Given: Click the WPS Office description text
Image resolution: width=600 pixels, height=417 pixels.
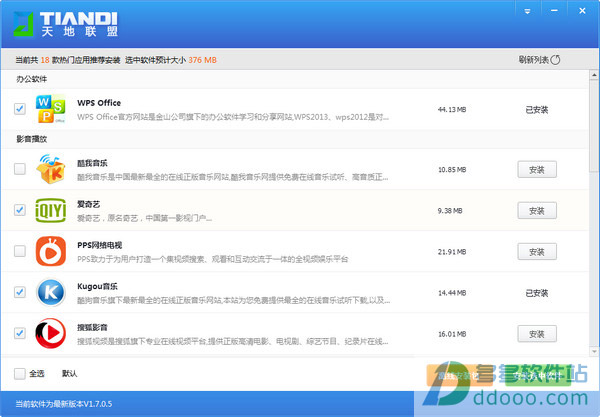Looking at the screenshot, I should tap(233, 117).
